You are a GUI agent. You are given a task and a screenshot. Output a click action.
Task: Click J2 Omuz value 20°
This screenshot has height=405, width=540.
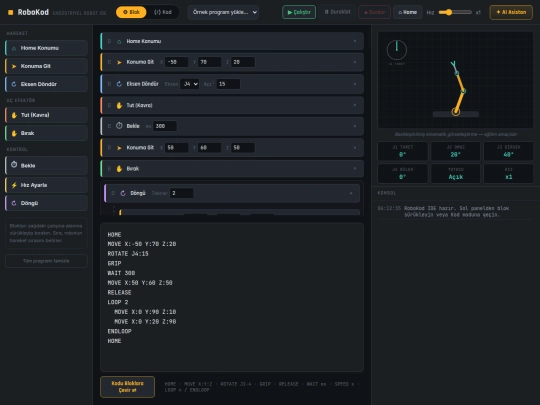tap(455, 155)
